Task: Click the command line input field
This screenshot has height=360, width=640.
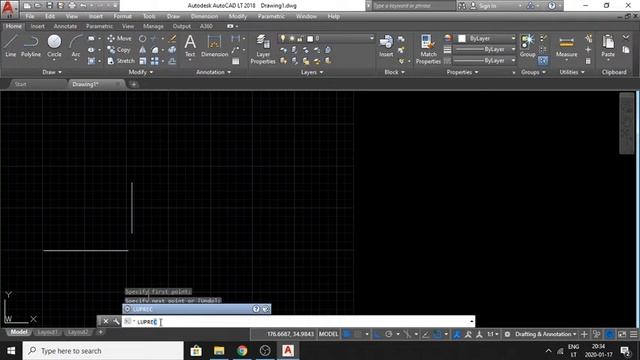Action: [x=298, y=322]
